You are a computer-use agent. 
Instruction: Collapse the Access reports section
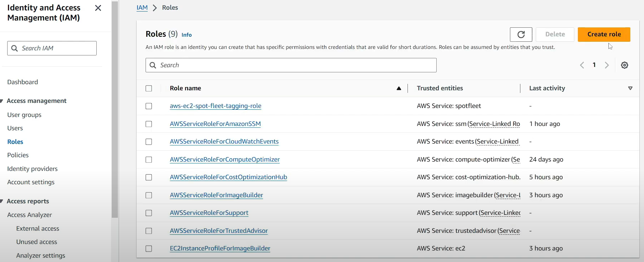(x=2, y=201)
